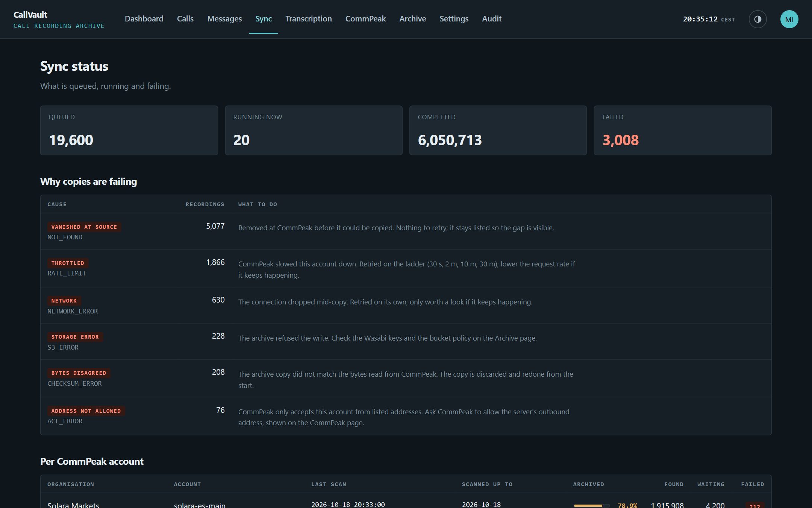812x508 pixels.
Task: Toggle the dark/light theme icon
Action: tap(757, 19)
